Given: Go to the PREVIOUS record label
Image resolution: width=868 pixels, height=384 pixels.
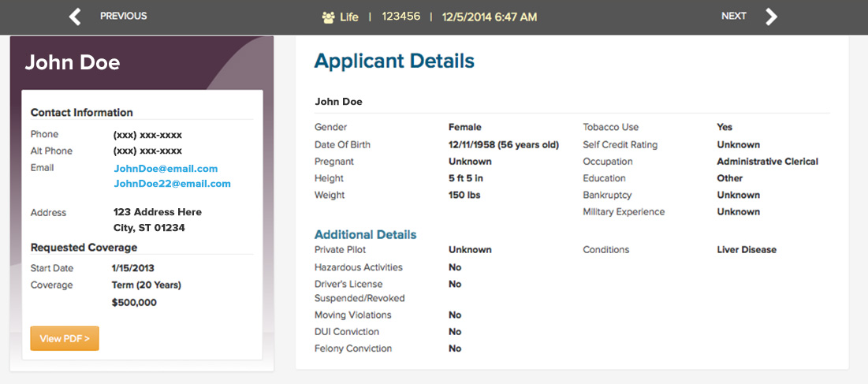Looking at the screenshot, I should pos(123,17).
